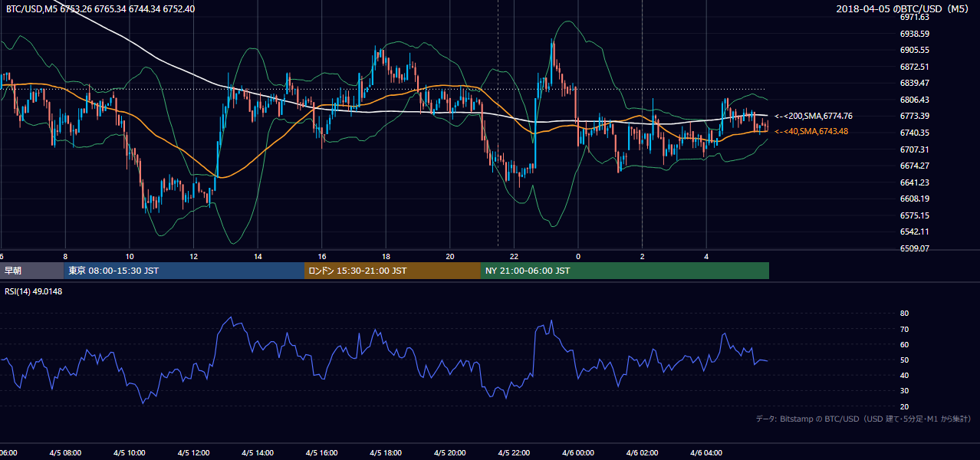
Task: Click hour label 14 under price chart
Action: [258, 256]
